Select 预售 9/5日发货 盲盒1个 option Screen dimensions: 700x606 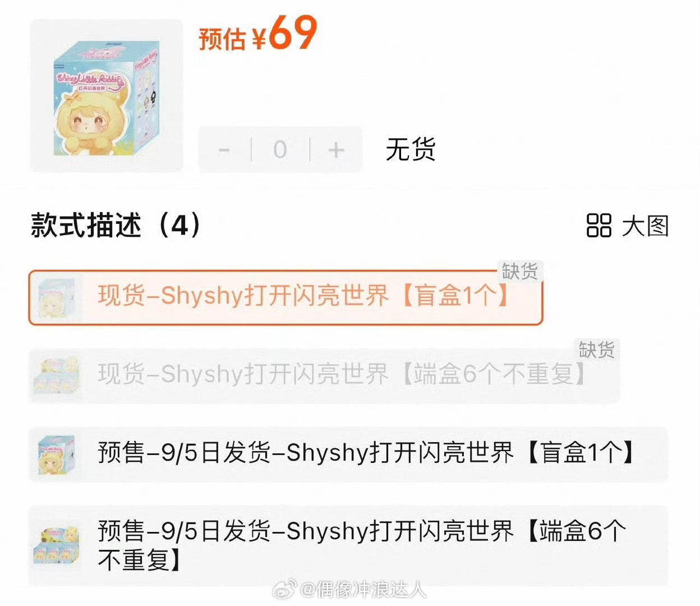tap(348, 454)
